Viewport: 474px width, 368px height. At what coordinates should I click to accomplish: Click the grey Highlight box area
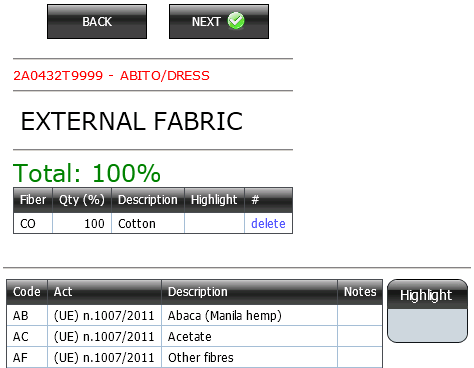pyautogui.click(x=427, y=325)
